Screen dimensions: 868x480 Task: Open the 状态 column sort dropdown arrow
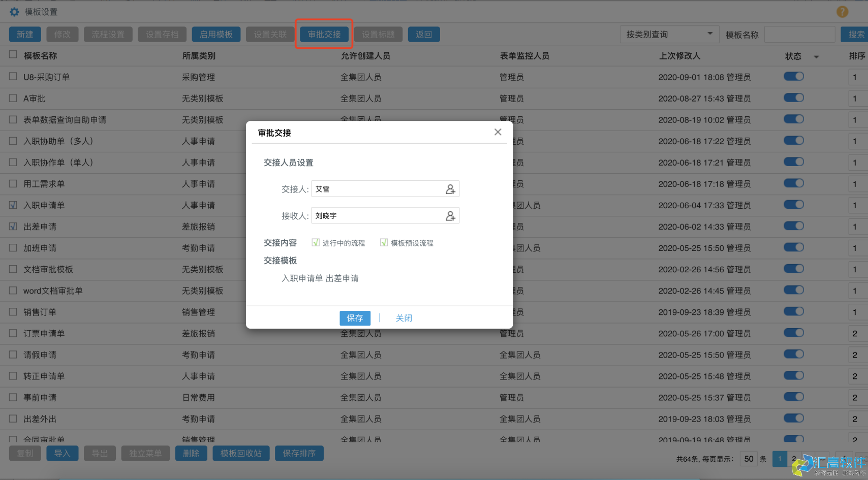[816, 56]
